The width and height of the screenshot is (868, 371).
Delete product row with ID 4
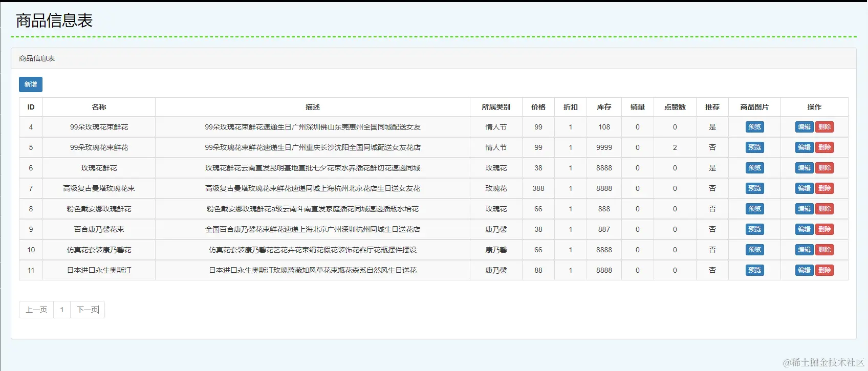824,127
